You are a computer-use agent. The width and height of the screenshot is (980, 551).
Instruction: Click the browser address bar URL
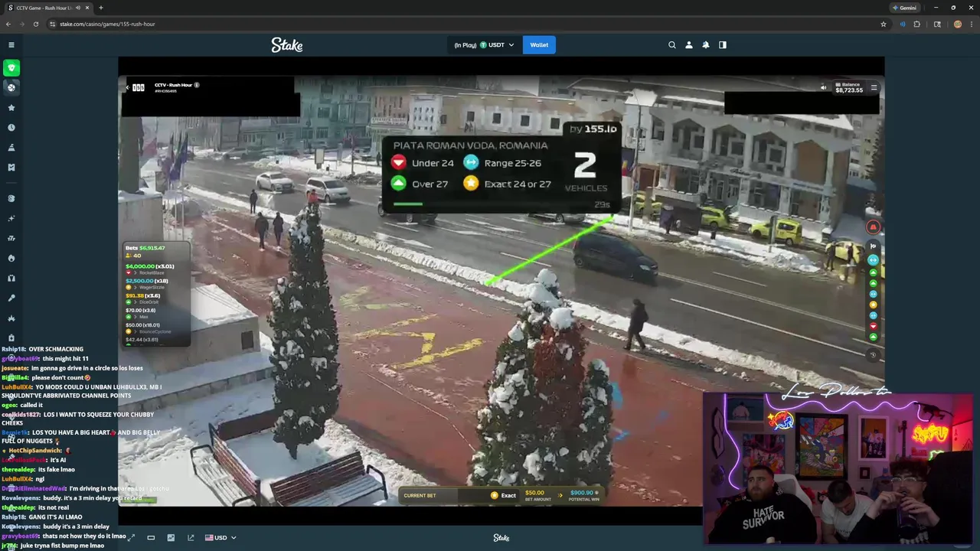click(107, 24)
